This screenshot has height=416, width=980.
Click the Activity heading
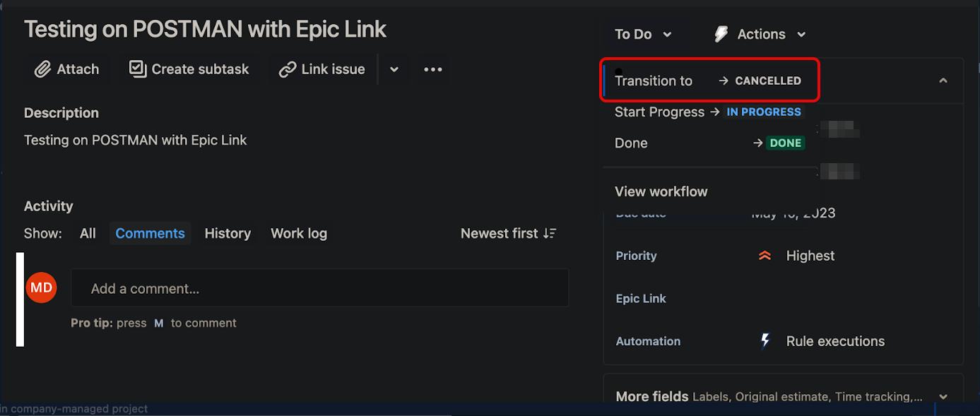49,206
